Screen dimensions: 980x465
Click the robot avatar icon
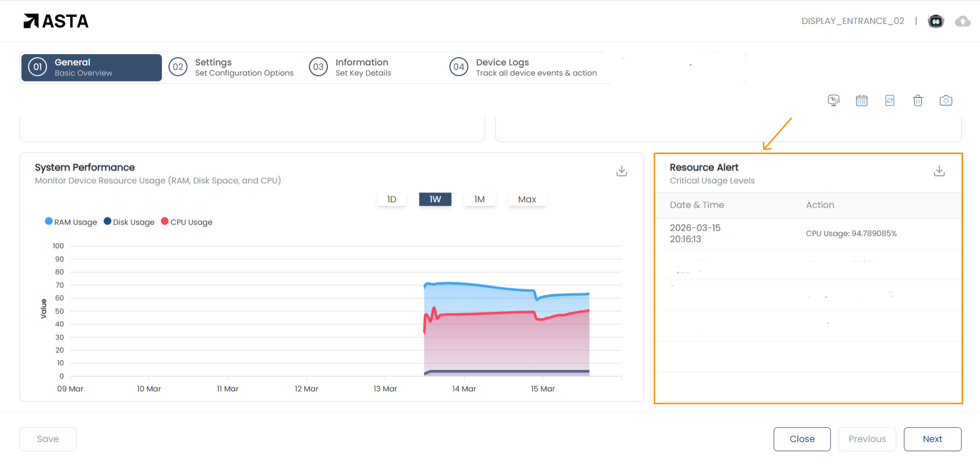(x=936, y=21)
